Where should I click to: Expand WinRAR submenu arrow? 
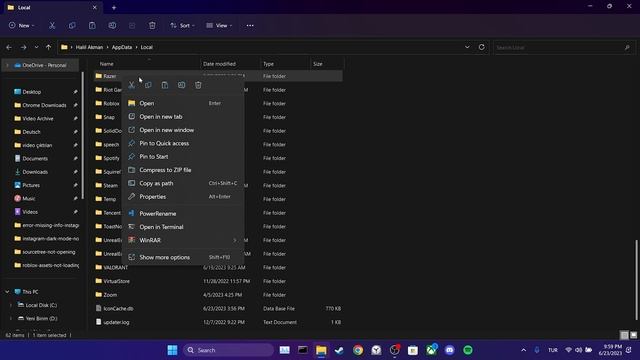pyautogui.click(x=235, y=240)
